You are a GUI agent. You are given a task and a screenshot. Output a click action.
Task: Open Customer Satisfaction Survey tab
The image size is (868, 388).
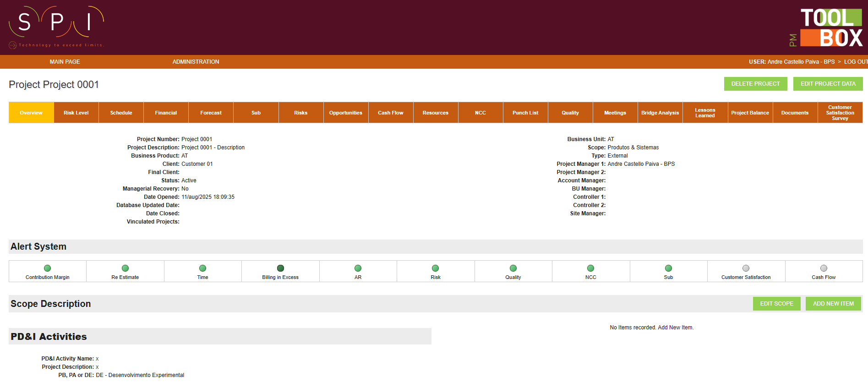[840, 113]
